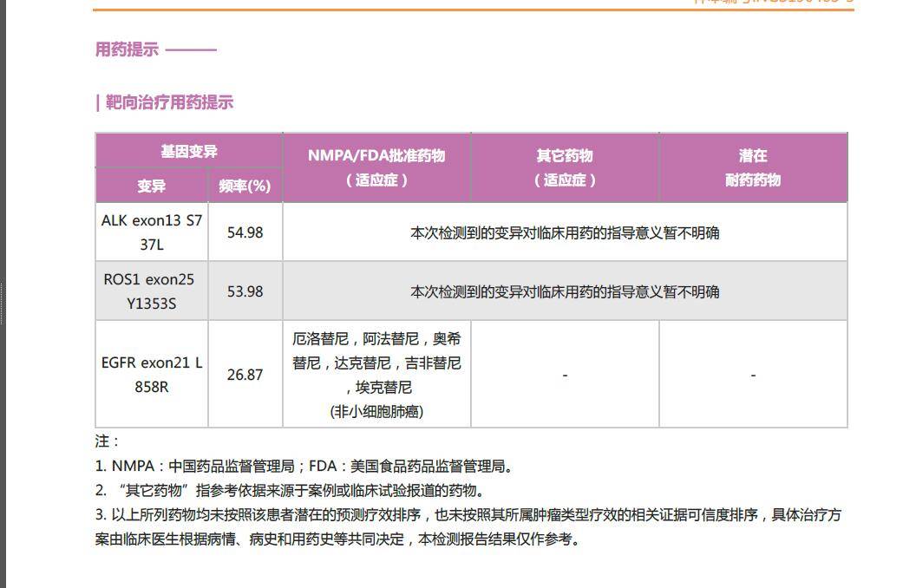This screenshot has height=588, width=916.
Task: Click the (非小细胞肺癌) indication text
Action: (376, 411)
